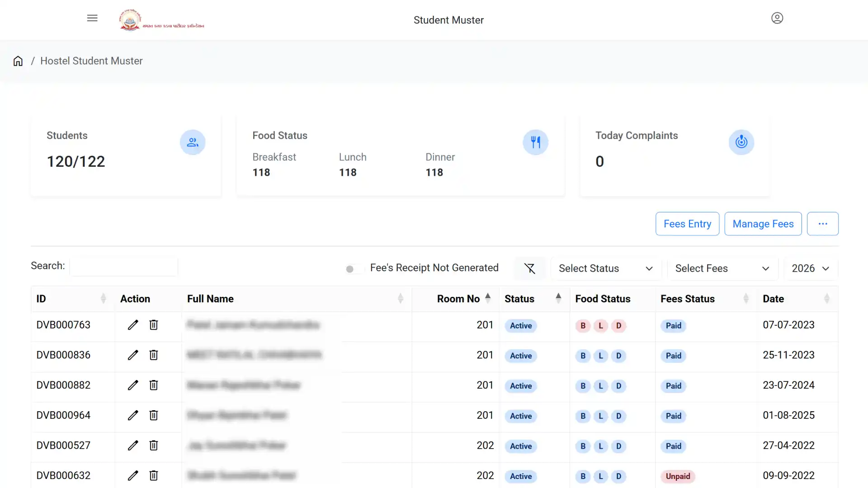The height and width of the screenshot is (488, 868).
Task: Expand the 2026 year dropdown
Action: 811,268
